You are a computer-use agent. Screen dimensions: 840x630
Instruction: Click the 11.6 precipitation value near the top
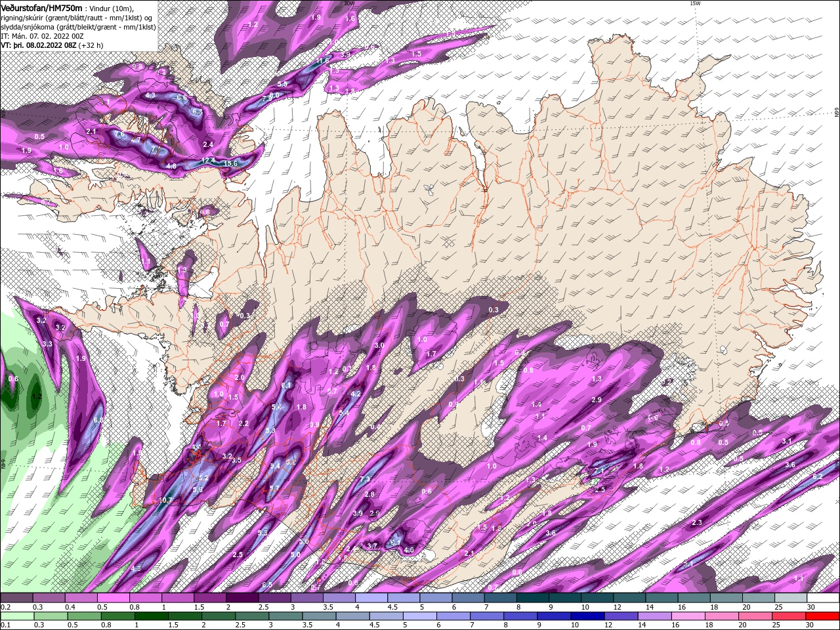tap(323, 60)
